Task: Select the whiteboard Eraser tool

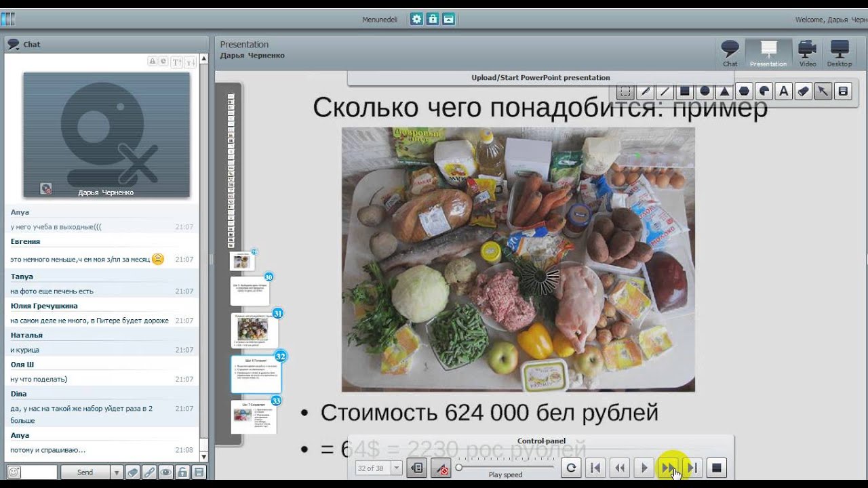Action: [x=804, y=91]
